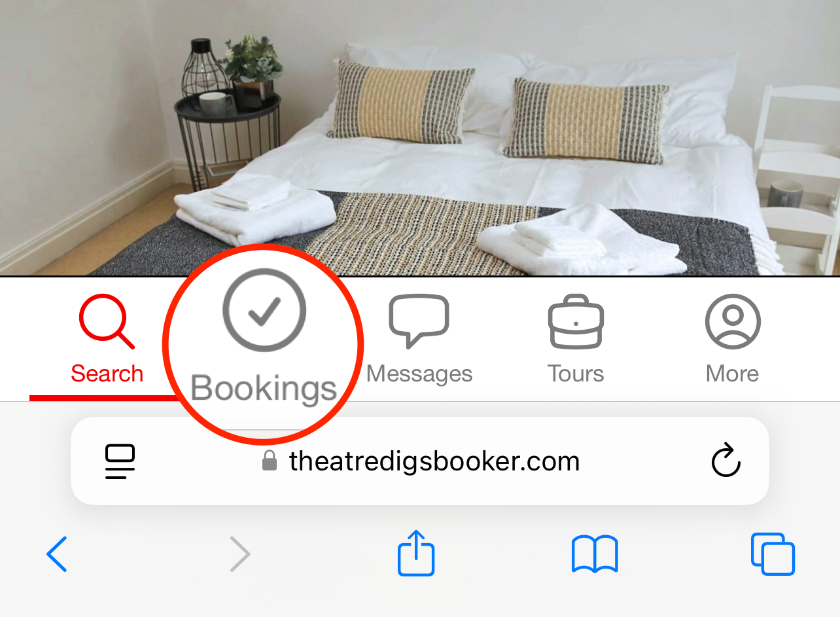The image size is (840, 617).
Task: Show Safari open tabs overview
Action: [773, 554]
